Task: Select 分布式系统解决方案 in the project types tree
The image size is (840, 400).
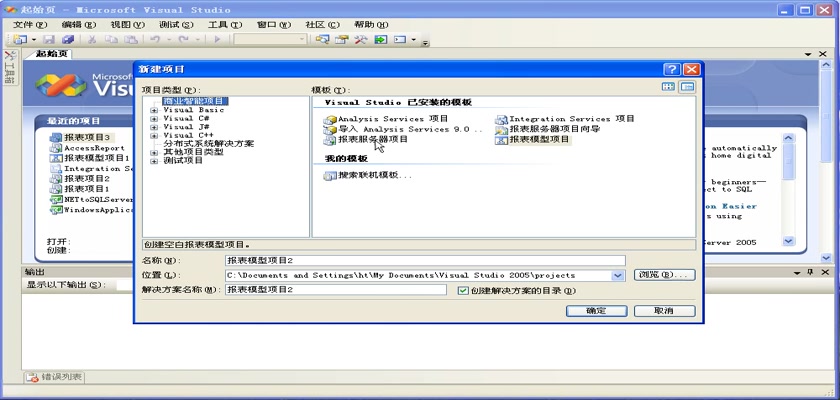Action: [x=209, y=144]
